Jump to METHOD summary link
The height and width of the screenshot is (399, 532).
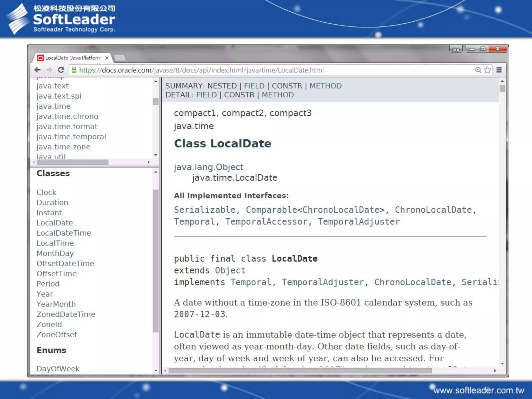(x=325, y=86)
